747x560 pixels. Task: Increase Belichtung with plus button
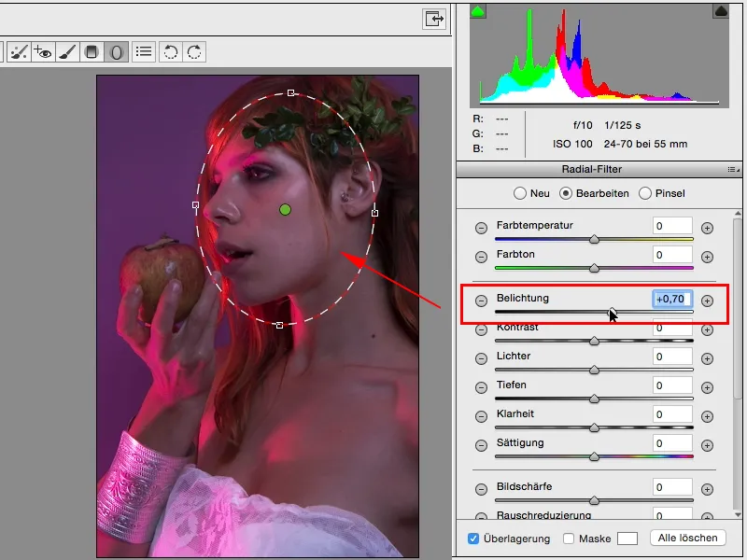[x=708, y=301]
